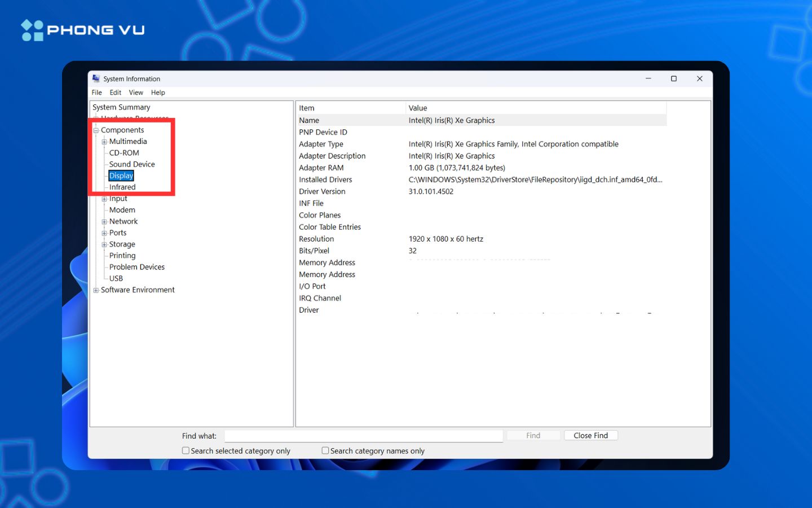Open the View menu

pos(136,93)
